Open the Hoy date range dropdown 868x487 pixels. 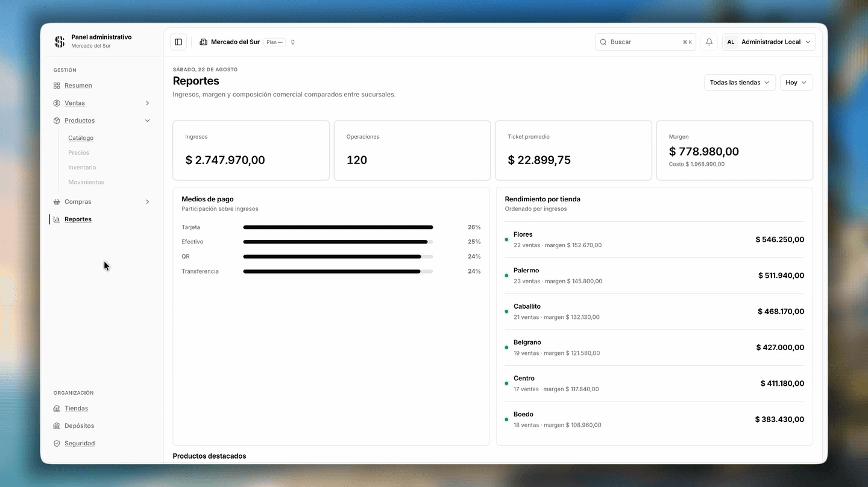pyautogui.click(x=796, y=83)
